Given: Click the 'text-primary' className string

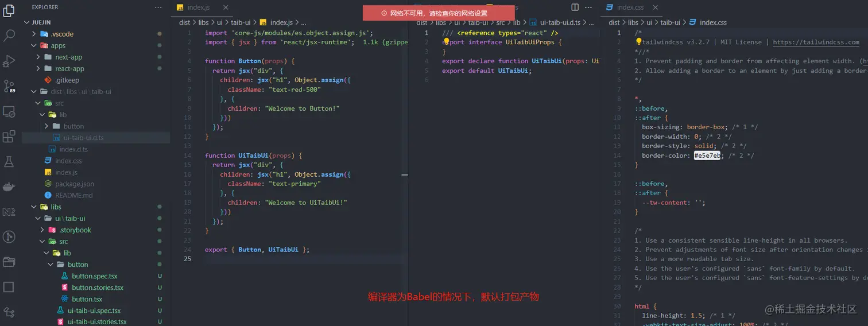Looking at the screenshot, I should [x=294, y=184].
